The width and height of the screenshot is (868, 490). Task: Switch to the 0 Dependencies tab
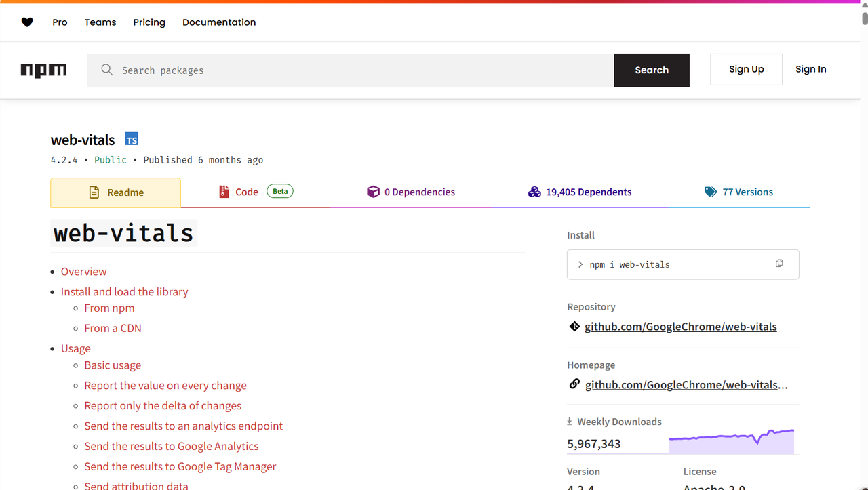click(411, 192)
